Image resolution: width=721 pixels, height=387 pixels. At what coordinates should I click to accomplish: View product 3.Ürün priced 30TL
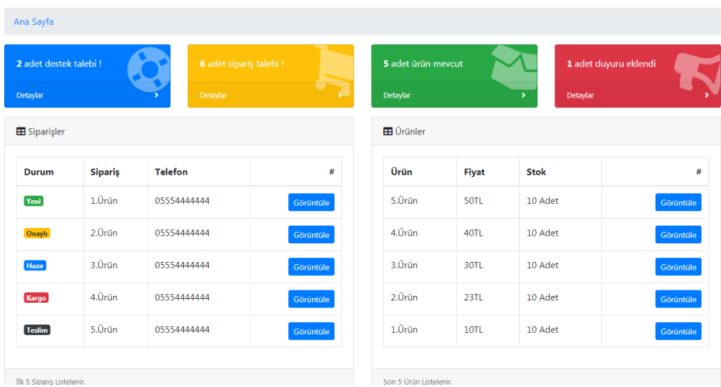[x=678, y=267]
